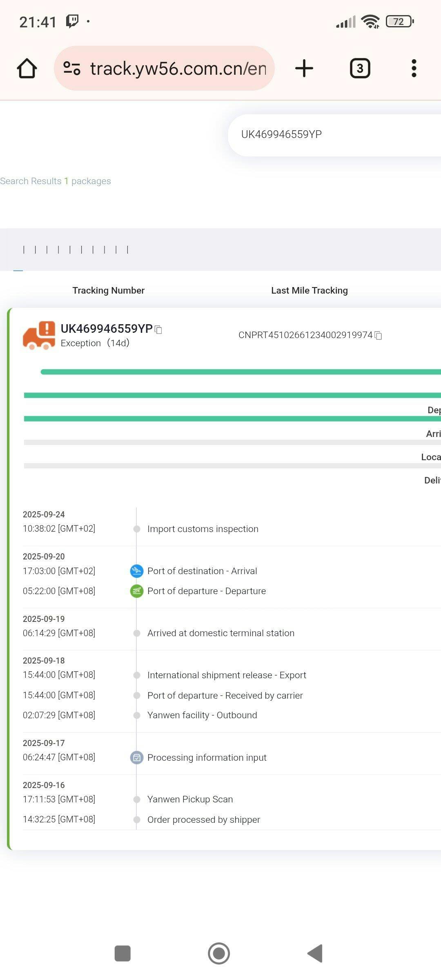Tap the browser home icon

click(27, 68)
